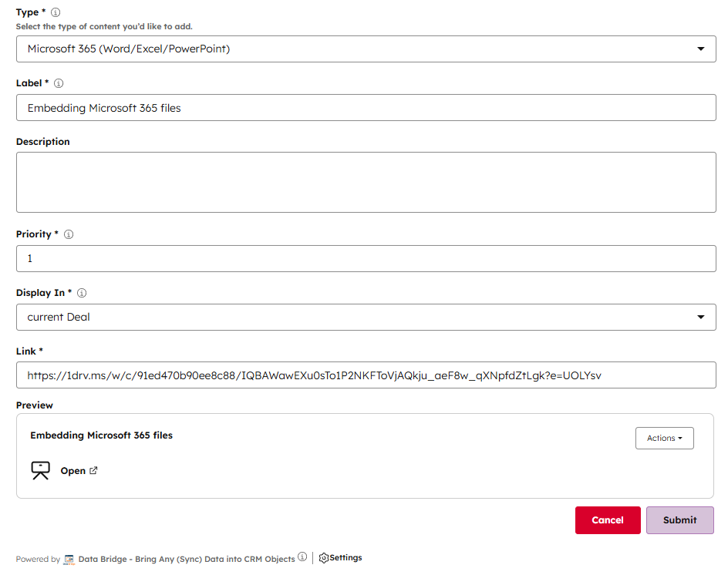The width and height of the screenshot is (728, 575).
Task: Click the info icon next to Priority
Action: (x=69, y=234)
